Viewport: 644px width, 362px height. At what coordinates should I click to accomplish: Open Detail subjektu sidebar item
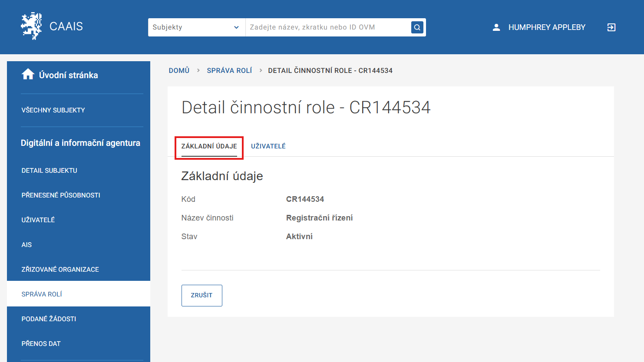click(x=49, y=171)
